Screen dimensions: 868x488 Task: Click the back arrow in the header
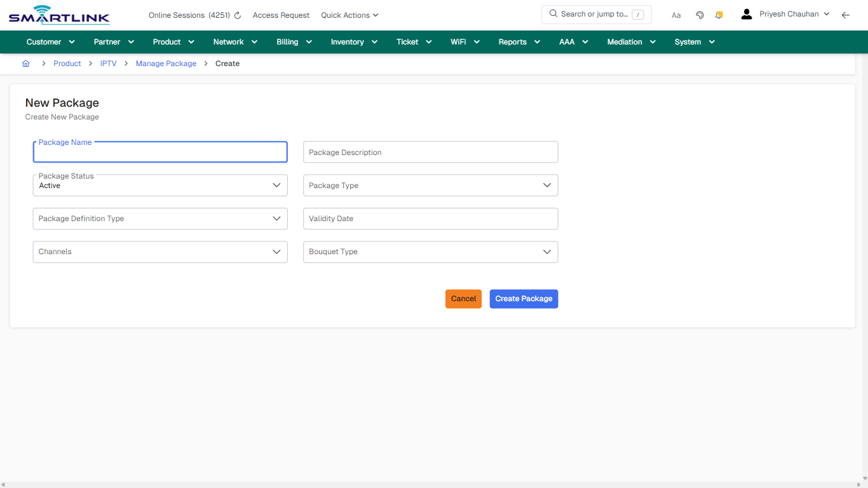(846, 15)
